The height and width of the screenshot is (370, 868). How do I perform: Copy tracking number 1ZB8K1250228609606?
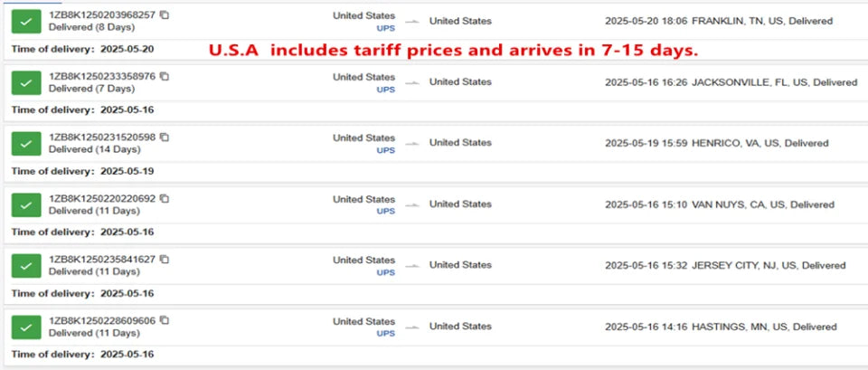coord(165,320)
